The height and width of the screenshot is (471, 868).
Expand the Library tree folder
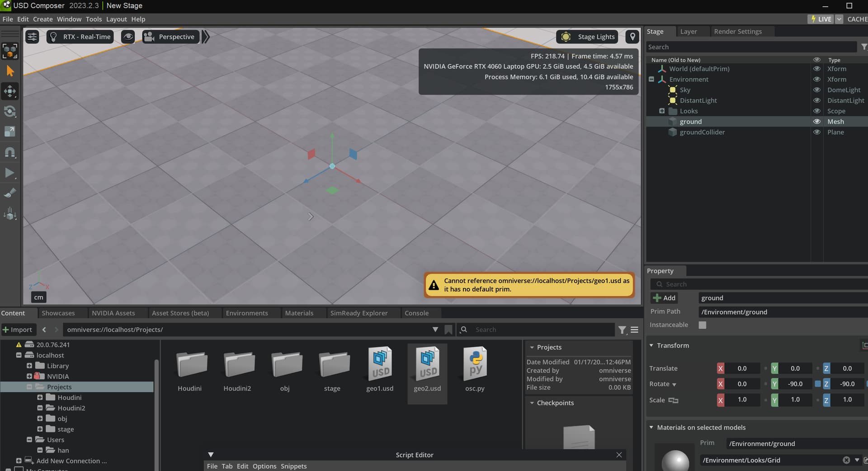click(x=29, y=366)
